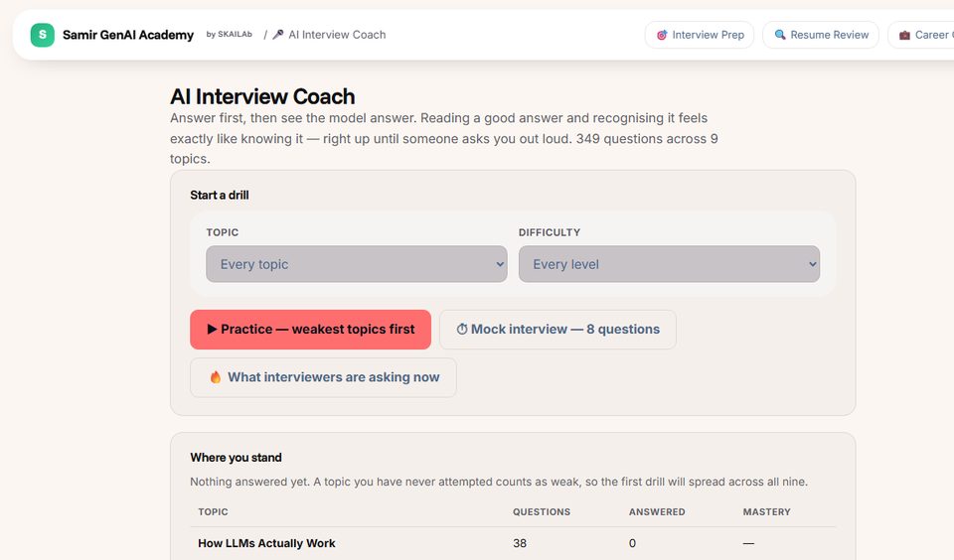Click the MASTERY column header

tap(766, 512)
